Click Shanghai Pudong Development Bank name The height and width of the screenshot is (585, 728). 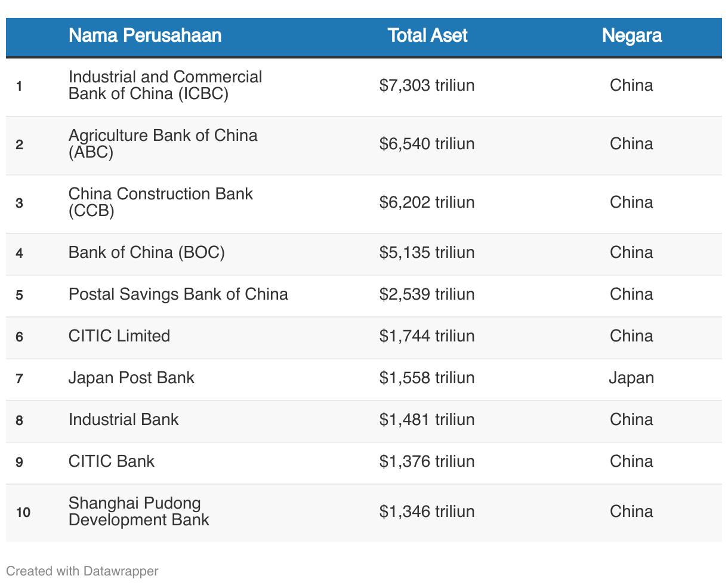139,512
